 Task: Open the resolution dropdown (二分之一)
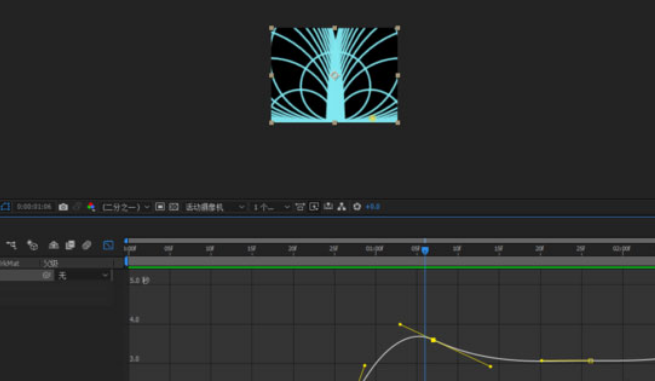coord(126,207)
